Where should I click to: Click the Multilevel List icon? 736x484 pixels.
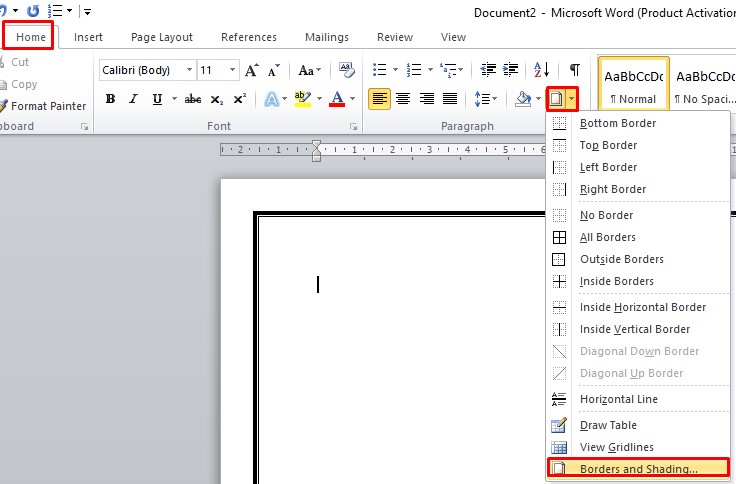[447, 70]
